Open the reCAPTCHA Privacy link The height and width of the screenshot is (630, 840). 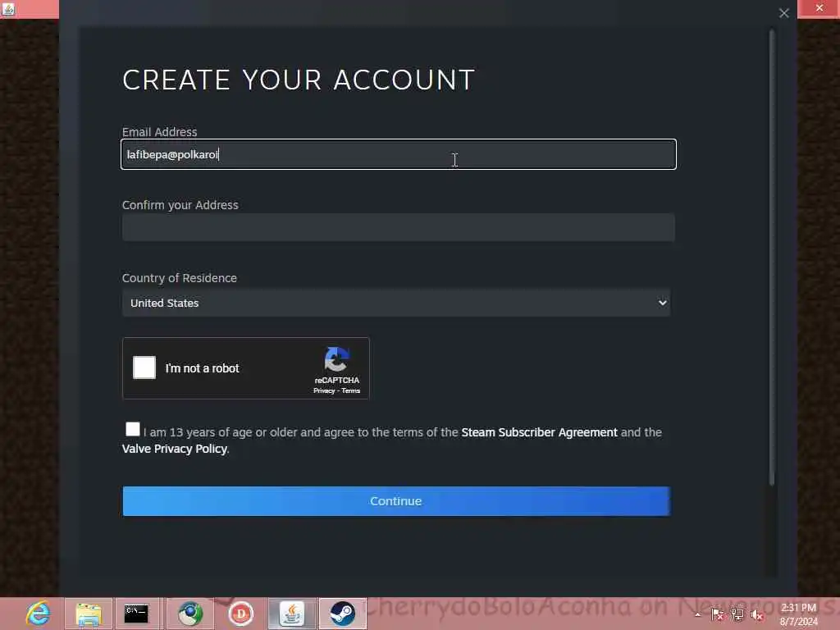pyautogui.click(x=323, y=391)
